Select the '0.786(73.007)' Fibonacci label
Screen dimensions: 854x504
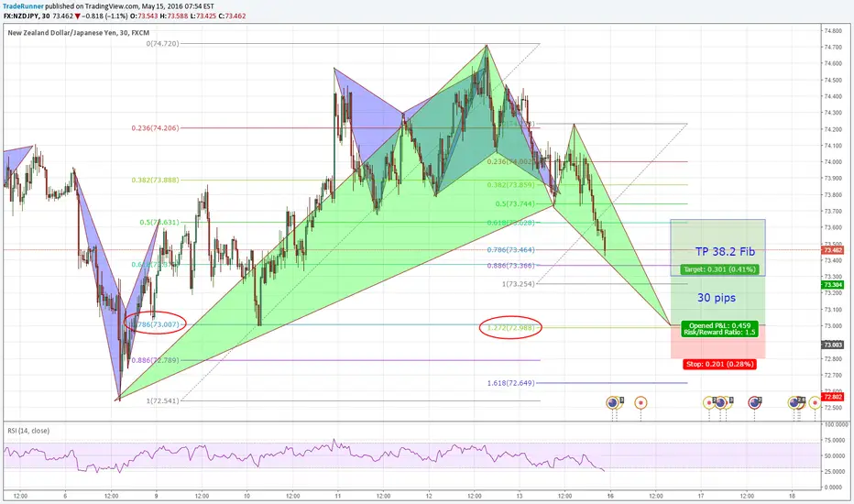pyautogui.click(x=156, y=324)
